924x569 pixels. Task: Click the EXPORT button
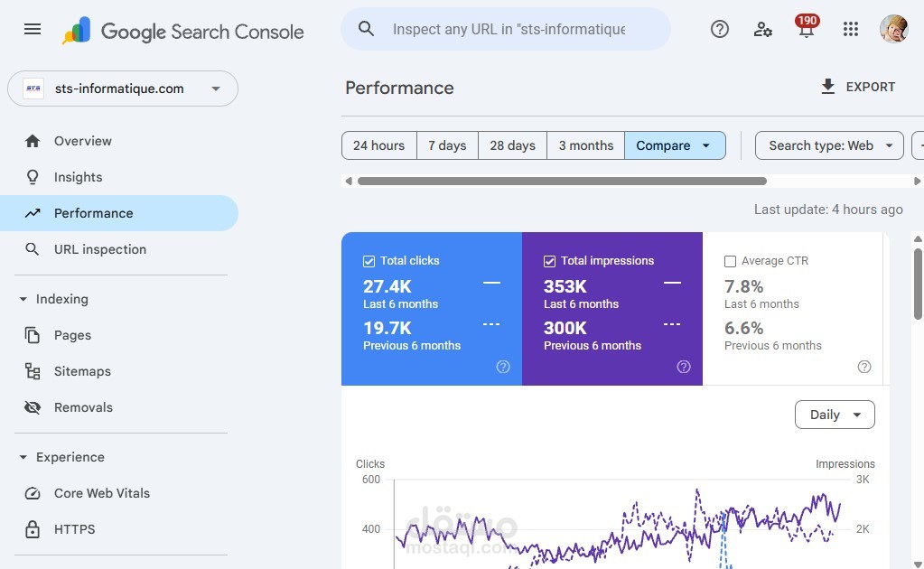857,87
